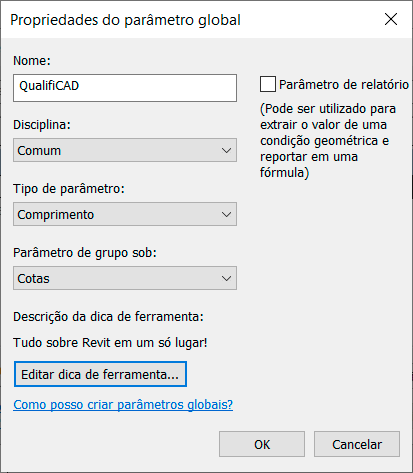The width and height of the screenshot is (413, 473).
Task: Click the tooltip text Tudo sobre Revit
Action: (110, 343)
